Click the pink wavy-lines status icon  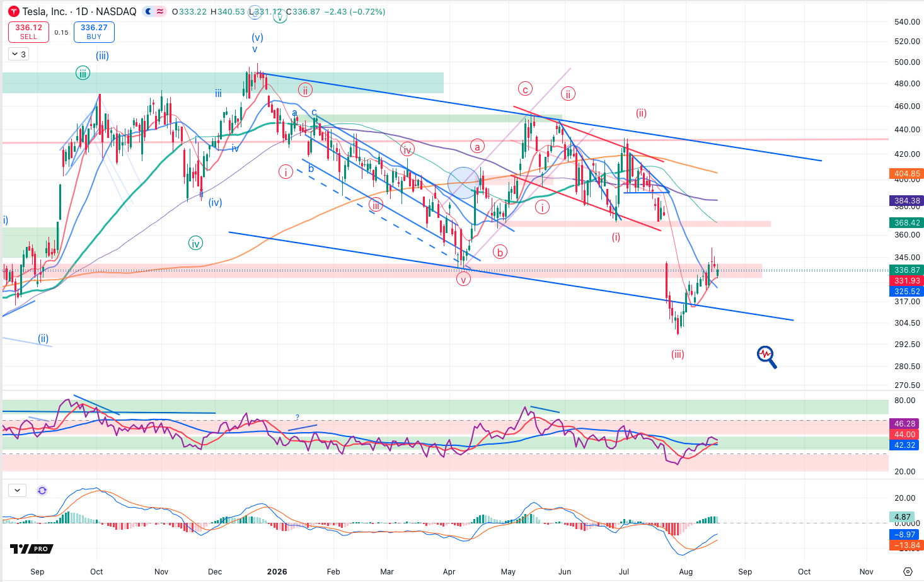click(160, 11)
